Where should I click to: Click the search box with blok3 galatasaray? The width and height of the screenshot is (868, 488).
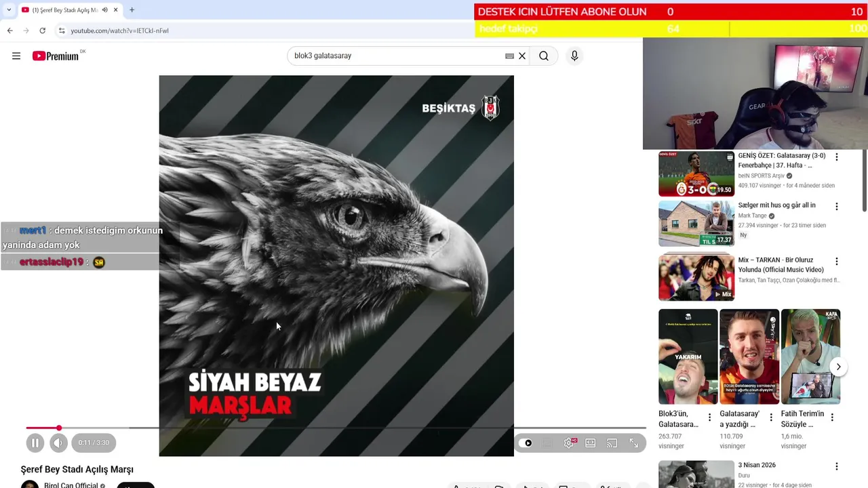(397, 56)
